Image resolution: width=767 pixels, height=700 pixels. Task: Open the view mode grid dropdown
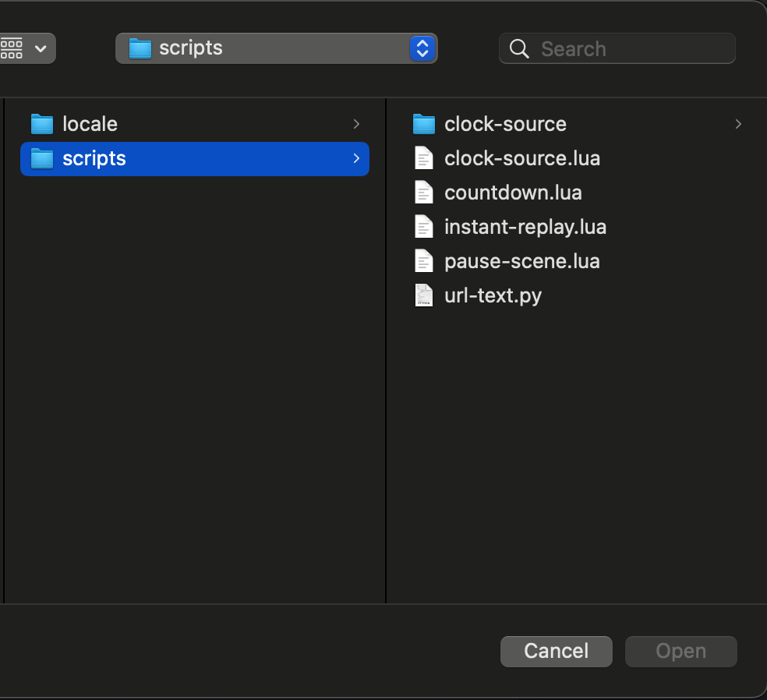pyautogui.click(x=25, y=48)
